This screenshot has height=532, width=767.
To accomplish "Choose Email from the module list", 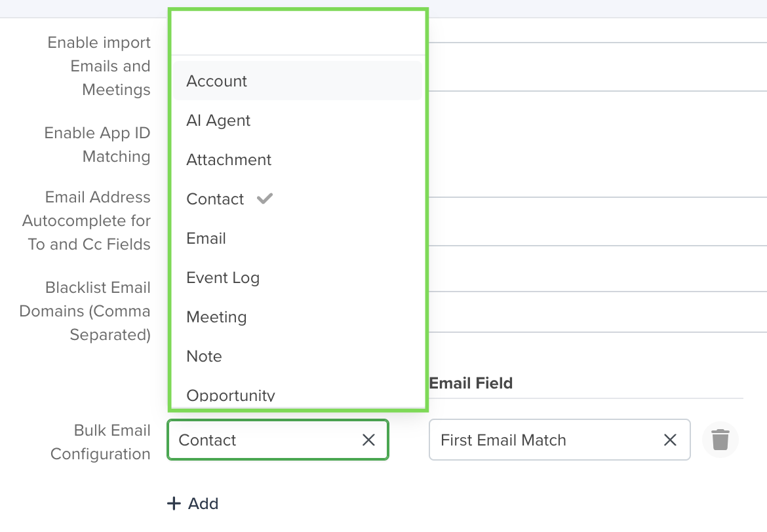I will point(298,238).
